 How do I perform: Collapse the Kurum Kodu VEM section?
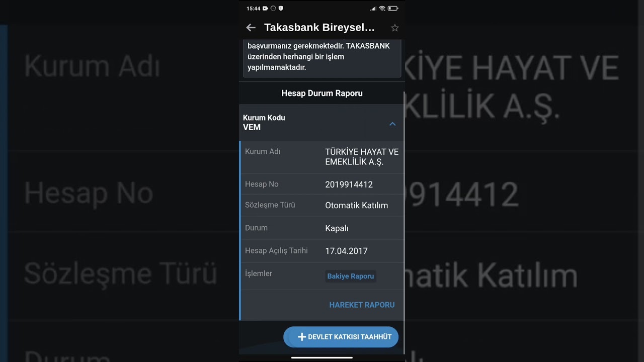point(392,124)
